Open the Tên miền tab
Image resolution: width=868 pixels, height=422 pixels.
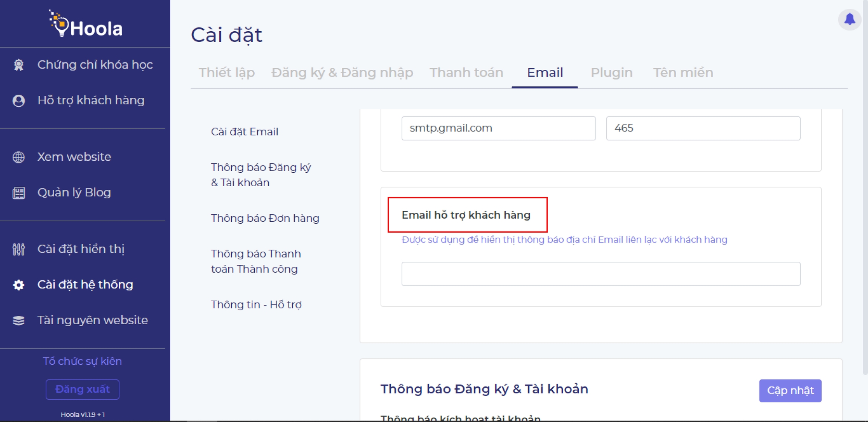click(683, 72)
